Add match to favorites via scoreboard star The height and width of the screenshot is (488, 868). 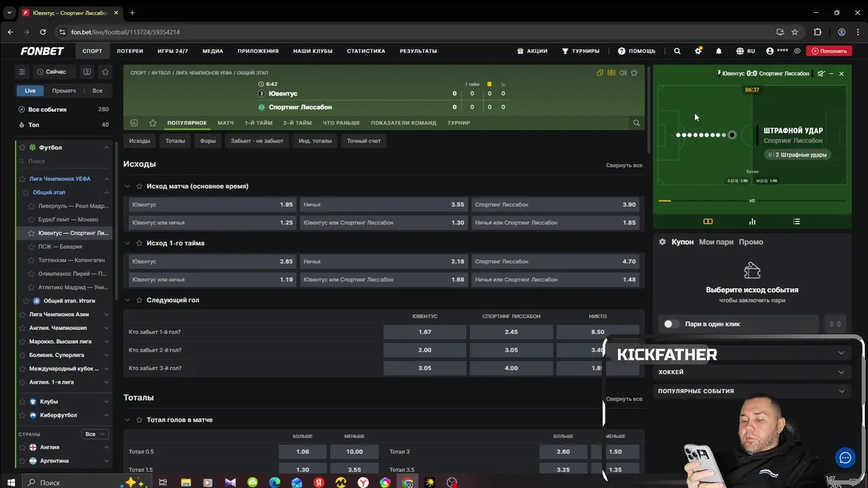634,73
